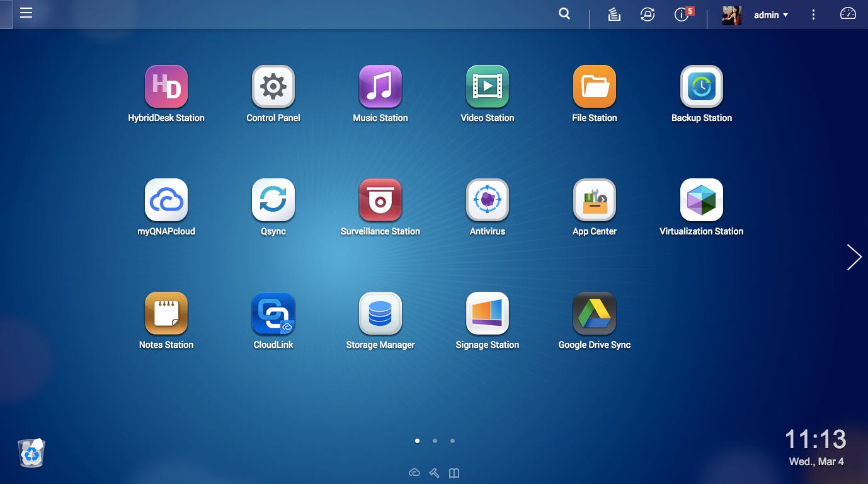Click the 11:13 clock display
The image size is (868, 484).
pyautogui.click(x=816, y=439)
